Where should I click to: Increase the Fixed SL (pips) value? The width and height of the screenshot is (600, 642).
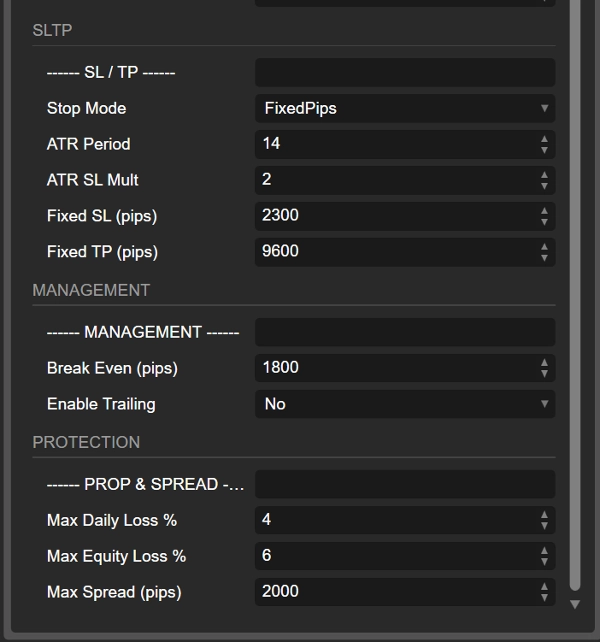(544, 211)
